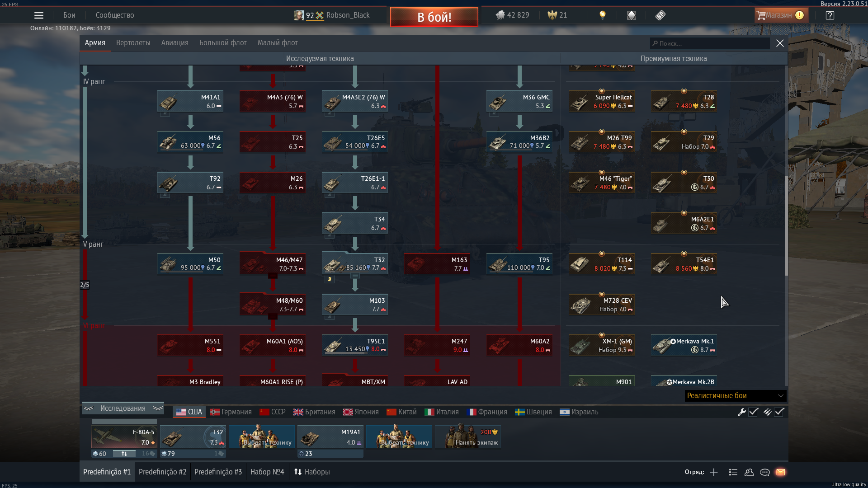
Task: Open the contacts friends icon
Action: pyautogui.click(x=749, y=472)
